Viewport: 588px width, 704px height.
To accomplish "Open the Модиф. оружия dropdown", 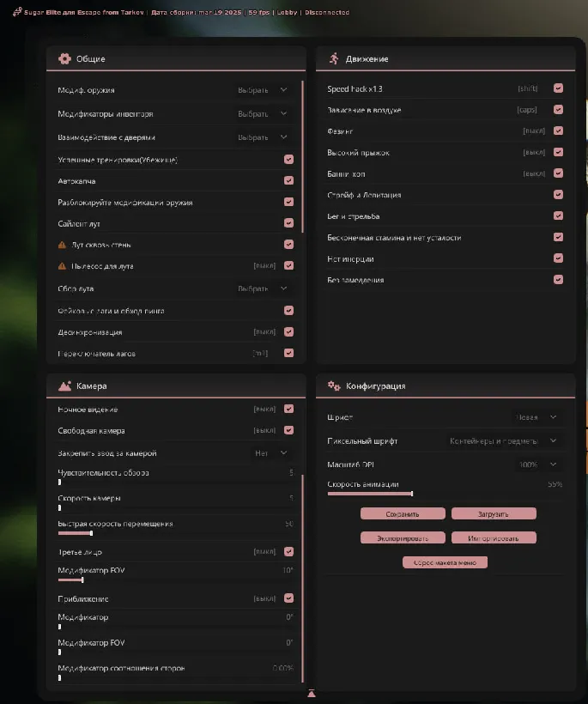I will coord(263,89).
